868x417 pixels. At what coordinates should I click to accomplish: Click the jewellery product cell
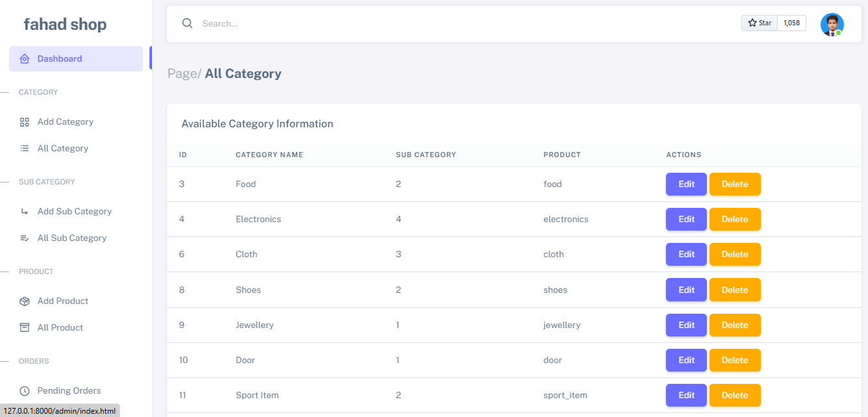562,325
